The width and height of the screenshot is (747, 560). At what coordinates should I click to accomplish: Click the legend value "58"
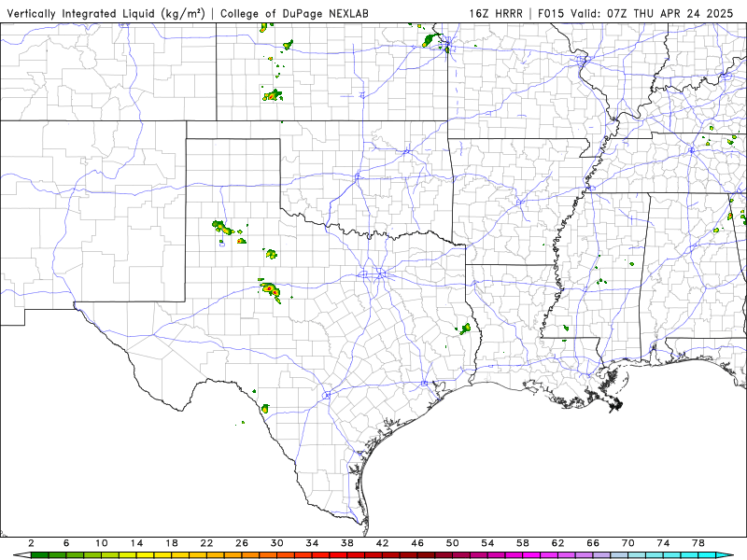click(x=523, y=543)
